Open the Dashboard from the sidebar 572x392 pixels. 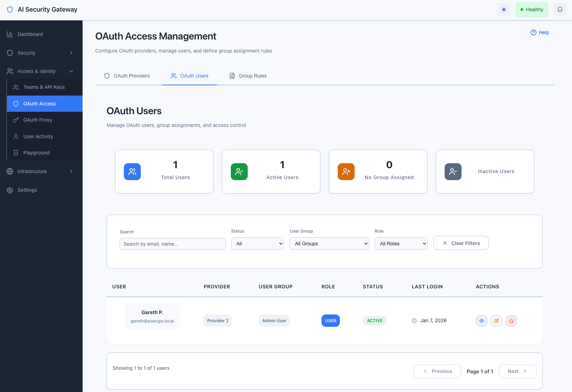[30, 34]
